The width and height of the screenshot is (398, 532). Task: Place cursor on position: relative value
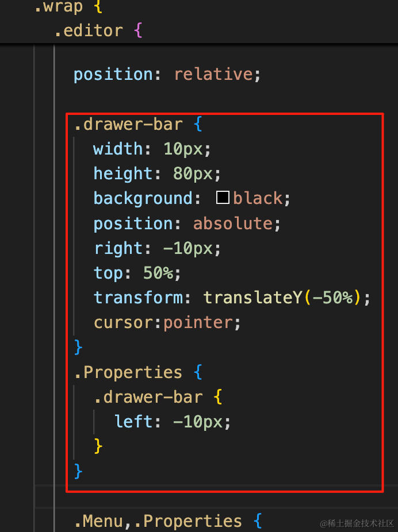pos(213,74)
